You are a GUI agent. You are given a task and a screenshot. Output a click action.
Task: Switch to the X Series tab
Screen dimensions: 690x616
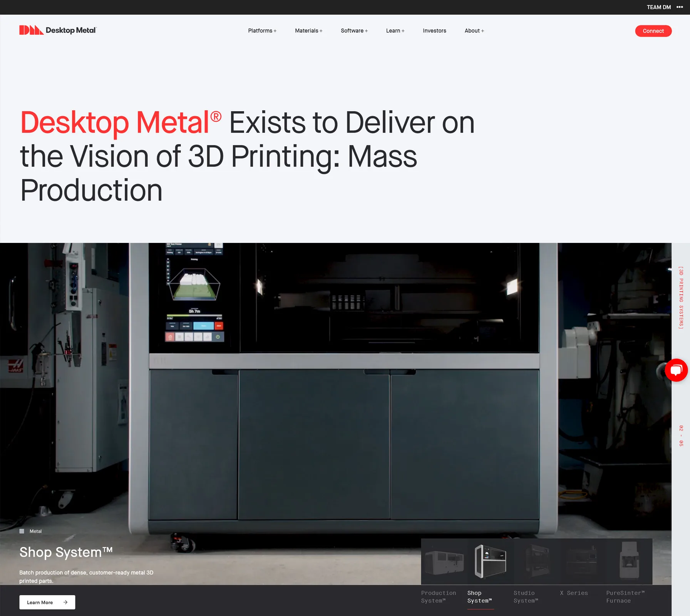tap(574, 593)
